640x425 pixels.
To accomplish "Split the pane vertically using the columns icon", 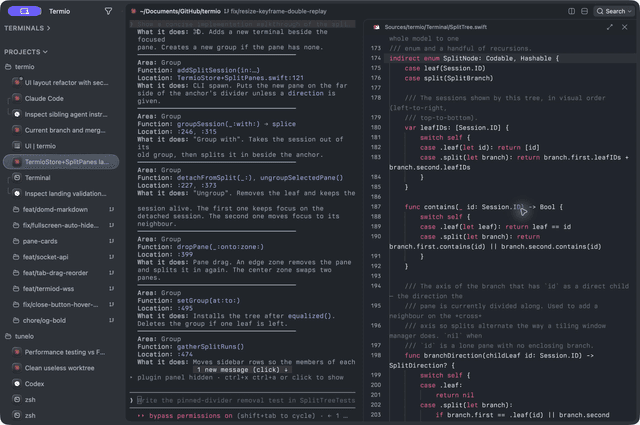I will click(571, 11).
